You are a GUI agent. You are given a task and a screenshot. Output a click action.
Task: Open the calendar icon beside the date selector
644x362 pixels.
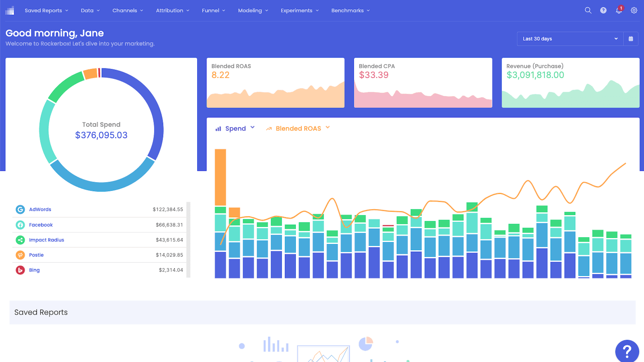[631, 39]
